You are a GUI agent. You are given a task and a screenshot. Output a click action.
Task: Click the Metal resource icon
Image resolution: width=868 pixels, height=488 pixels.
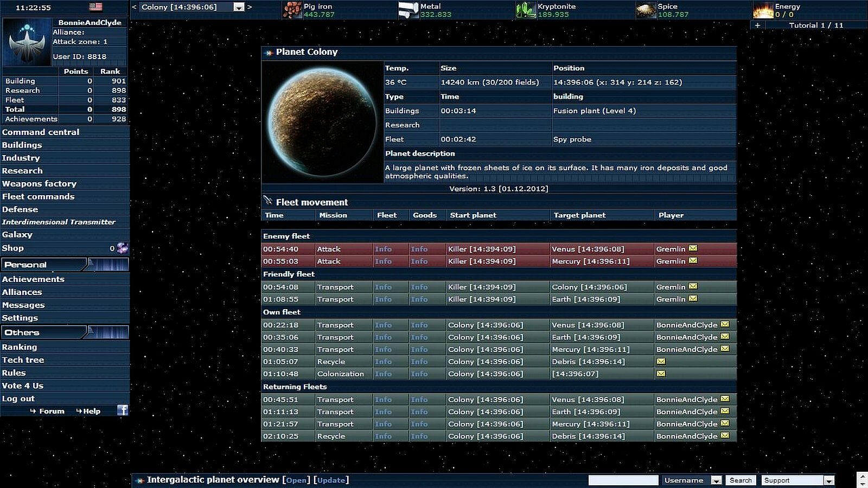coord(408,10)
